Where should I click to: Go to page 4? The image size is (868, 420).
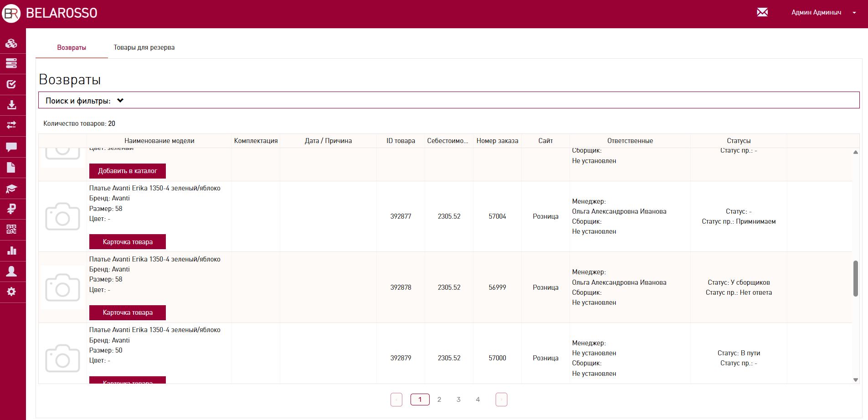(478, 400)
